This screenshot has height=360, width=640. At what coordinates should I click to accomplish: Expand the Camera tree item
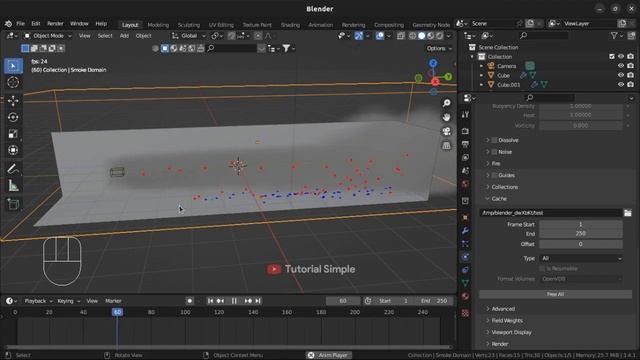(481, 66)
